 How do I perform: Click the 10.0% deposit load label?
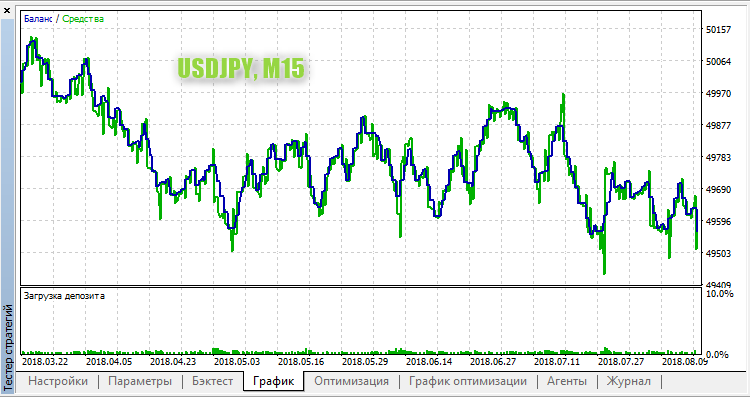pyautogui.click(x=719, y=294)
